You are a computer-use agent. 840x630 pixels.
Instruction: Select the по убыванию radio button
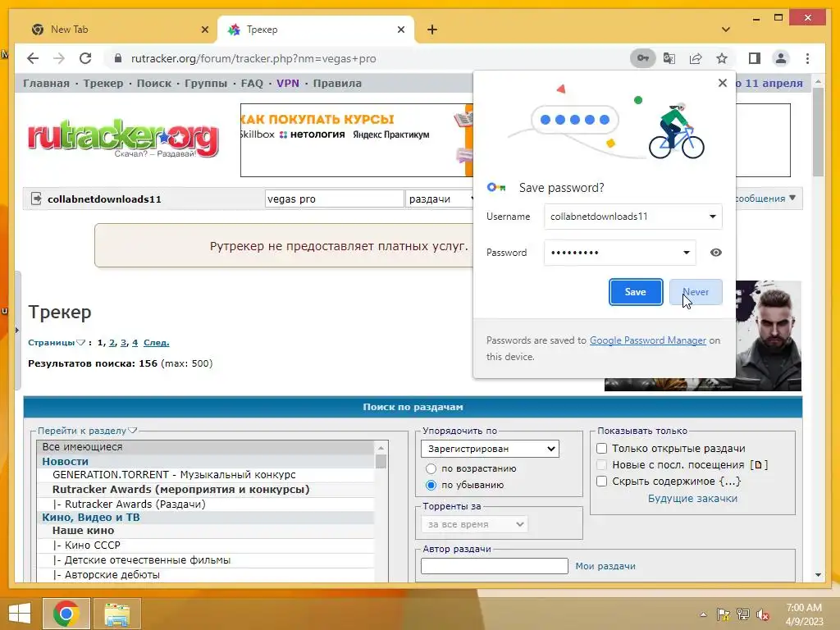(x=431, y=486)
